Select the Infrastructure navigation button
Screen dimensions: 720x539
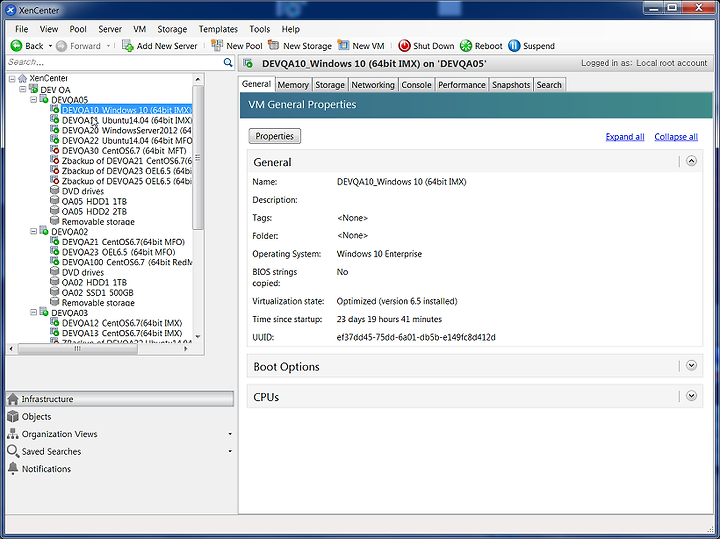[x=120, y=399]
